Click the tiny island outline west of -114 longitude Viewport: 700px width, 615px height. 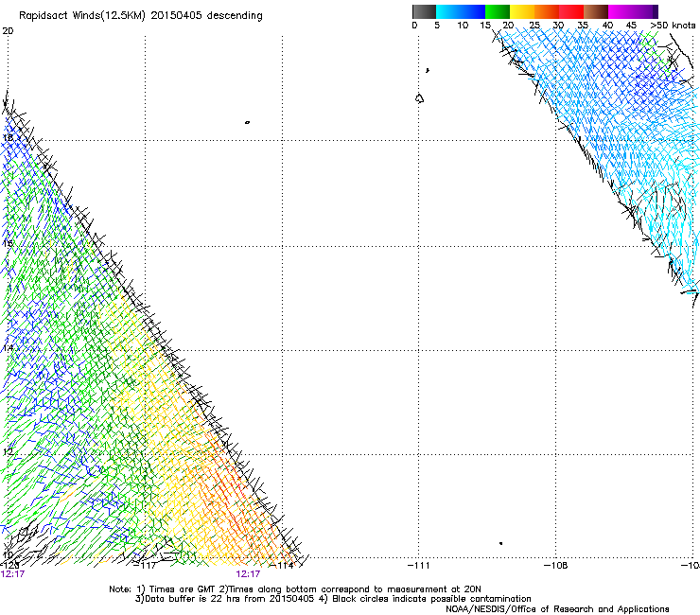(247, 122)
